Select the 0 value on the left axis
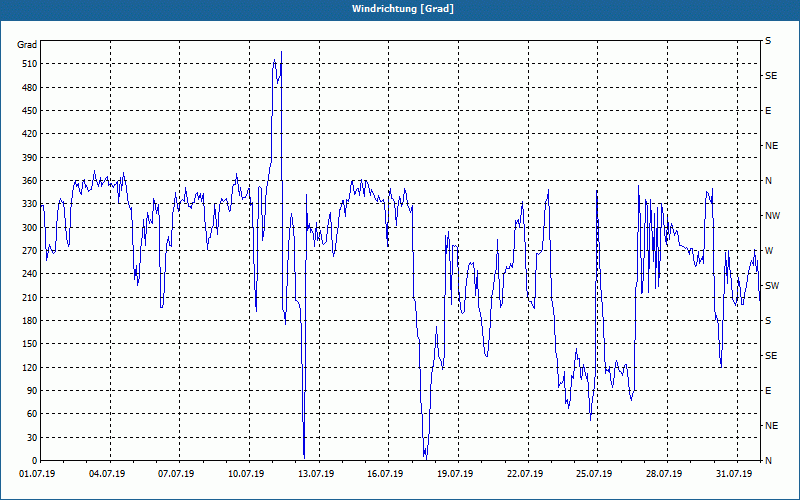The width and height of the screenshot is (800, 500). tap(35, 461)
